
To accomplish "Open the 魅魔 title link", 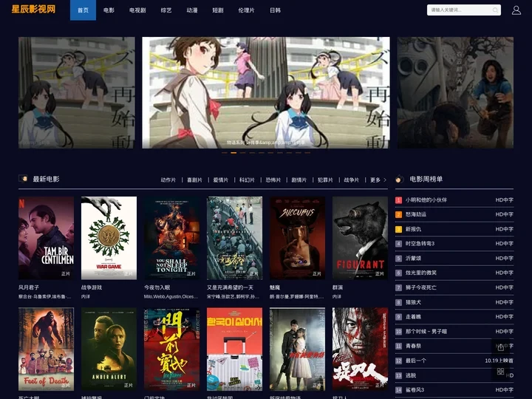I will [275, 287].
